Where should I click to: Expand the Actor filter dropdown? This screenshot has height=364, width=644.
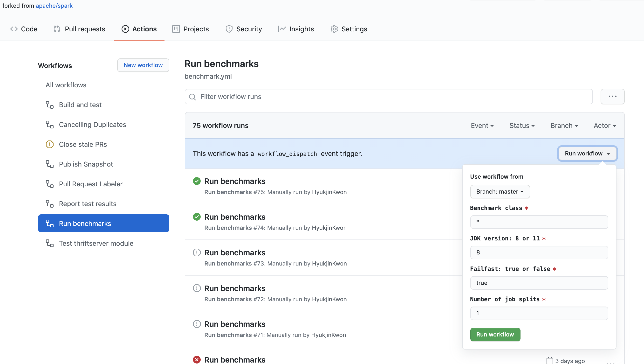click(605, 126)
